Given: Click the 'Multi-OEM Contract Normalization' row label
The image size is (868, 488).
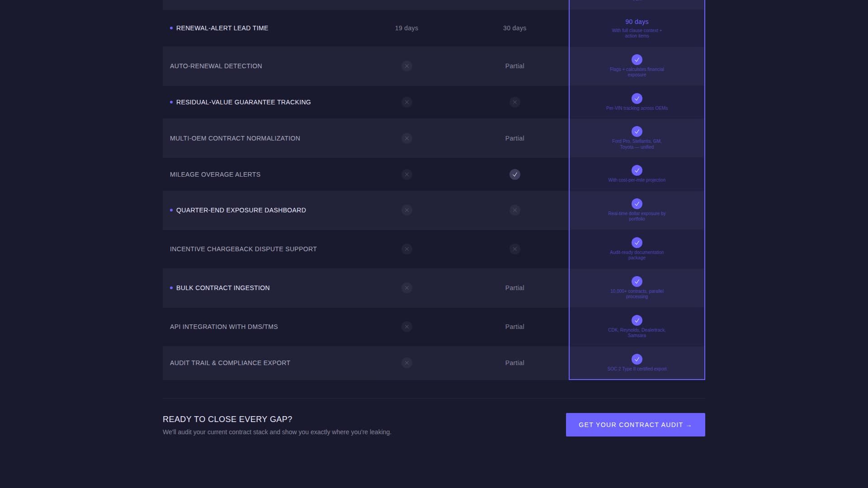Looking at the screenshot, I should (x=235, y=138).
